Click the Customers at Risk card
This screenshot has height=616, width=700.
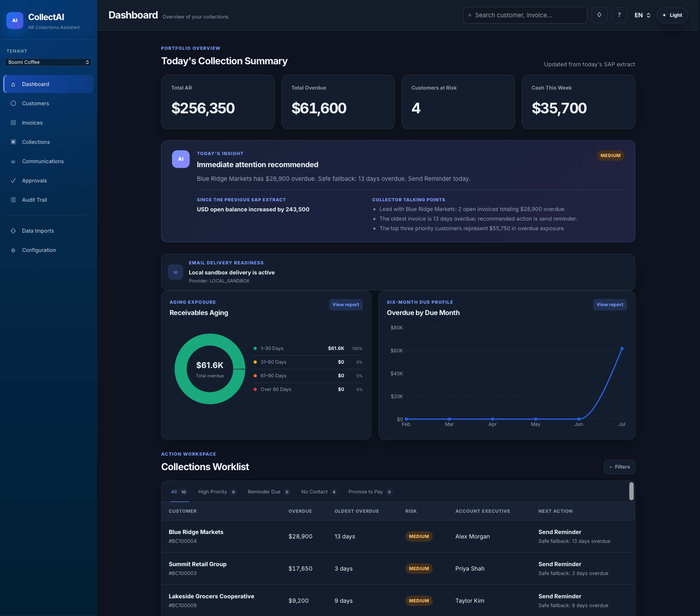tap(458, 102)
